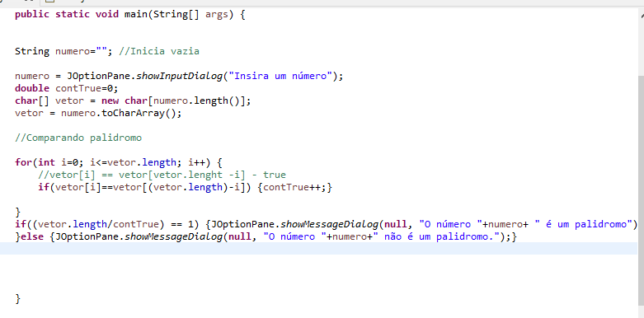Click "i++" in the for loop header
Viewport: 644px width, 318px height.
click(197, 162)
